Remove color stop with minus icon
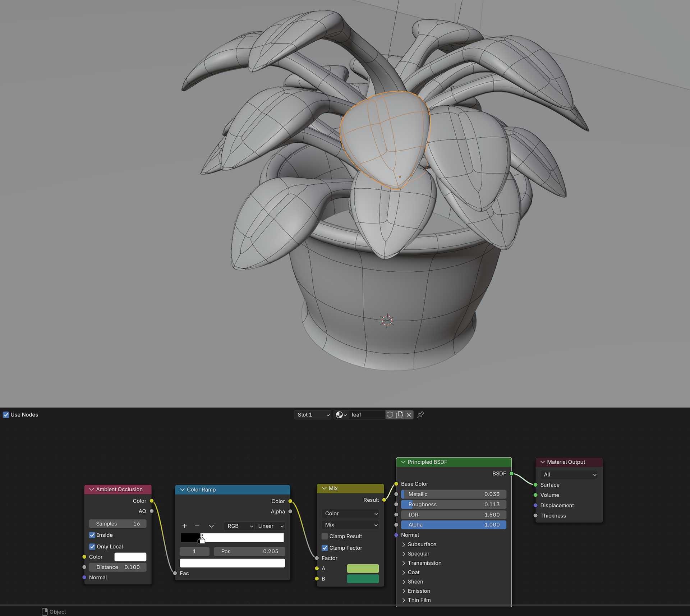690x616 pixels. point(197,526)
